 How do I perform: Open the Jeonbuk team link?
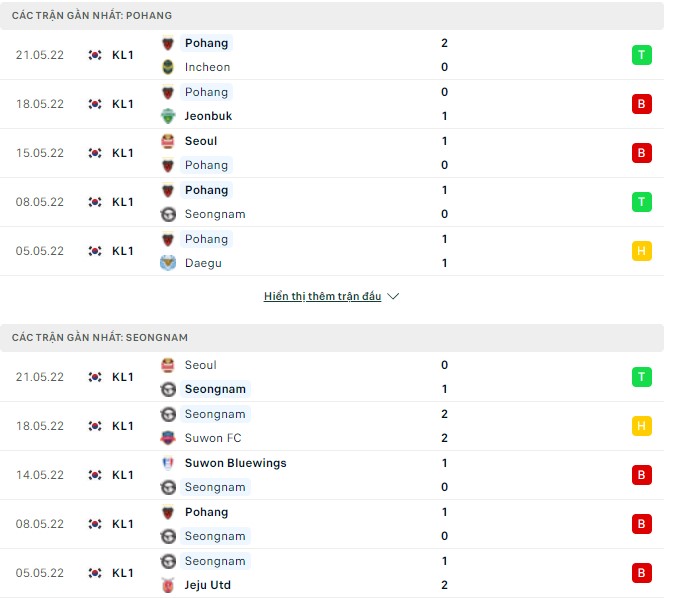pos(208,116)
